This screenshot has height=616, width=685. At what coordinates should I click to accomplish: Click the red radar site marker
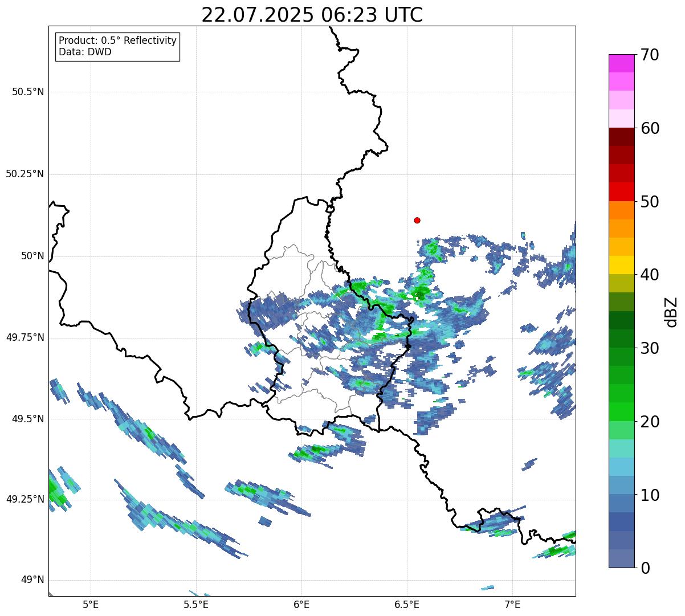(x=417, y=220)
